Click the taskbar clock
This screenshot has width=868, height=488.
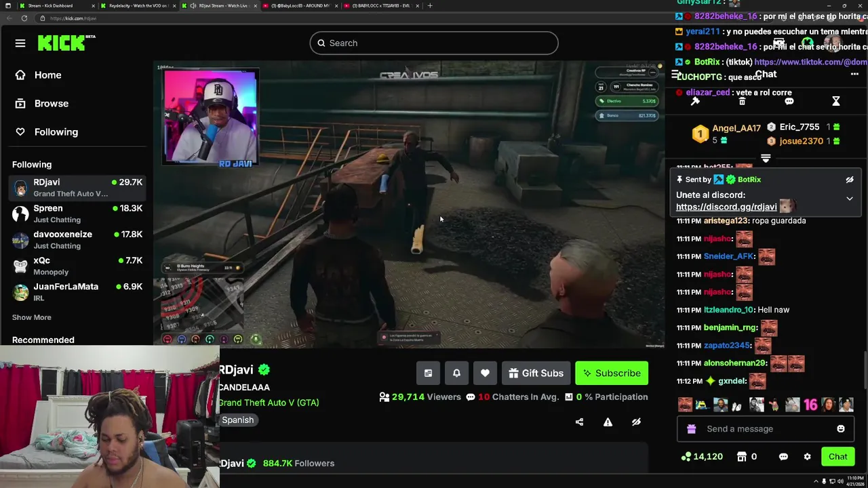(x=854, y=481)
